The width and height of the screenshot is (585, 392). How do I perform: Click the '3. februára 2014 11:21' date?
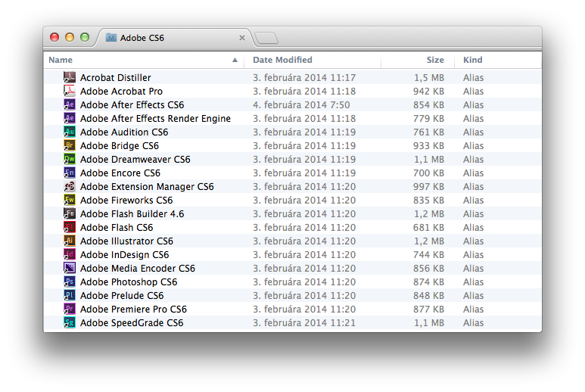point(304,322)
